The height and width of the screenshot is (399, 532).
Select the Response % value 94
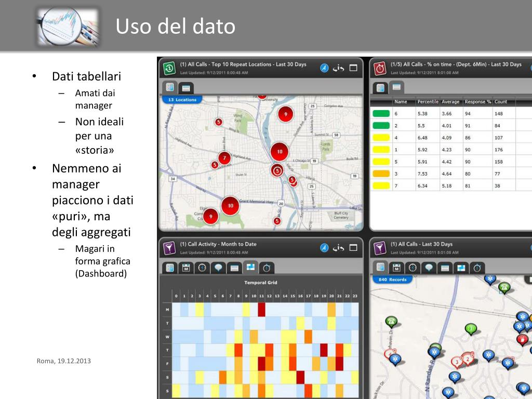pos(468,114)
